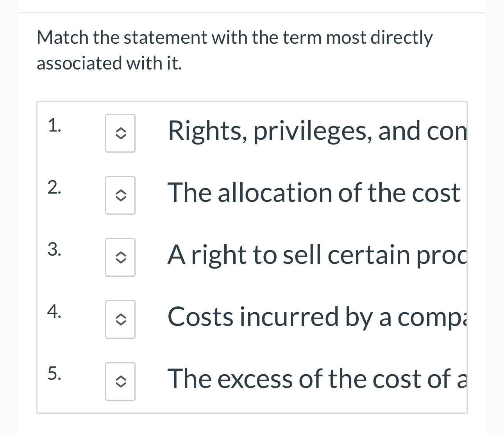Select the 'Rights, privileges' statement text
The height and width of the screenshot is (434, 504).
pos(313,131)
